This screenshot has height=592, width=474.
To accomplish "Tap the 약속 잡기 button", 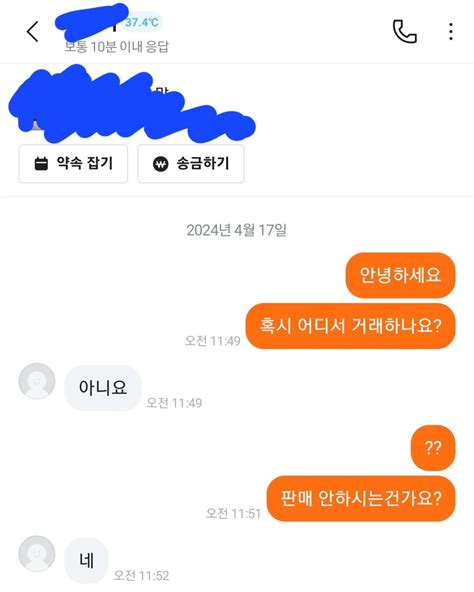I will [73, 163].
